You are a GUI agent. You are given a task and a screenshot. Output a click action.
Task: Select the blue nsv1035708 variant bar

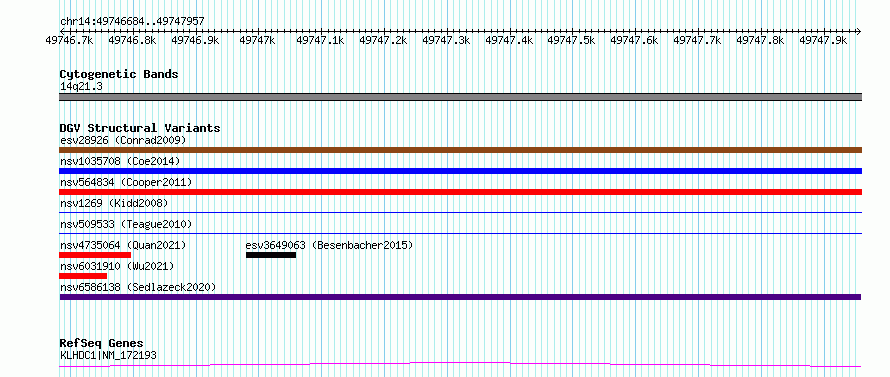tap(460, 171)
